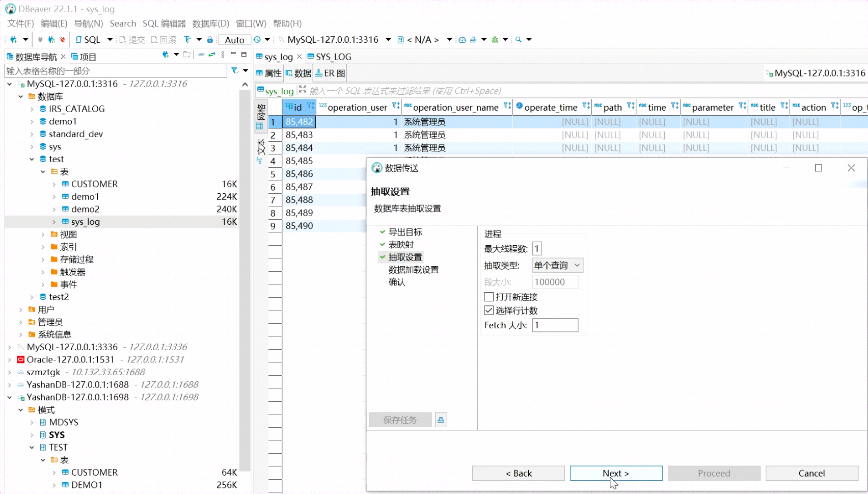The height and width of the screenshot is (494, 868).
Task: Click the Proceed button
Action: 714,473
